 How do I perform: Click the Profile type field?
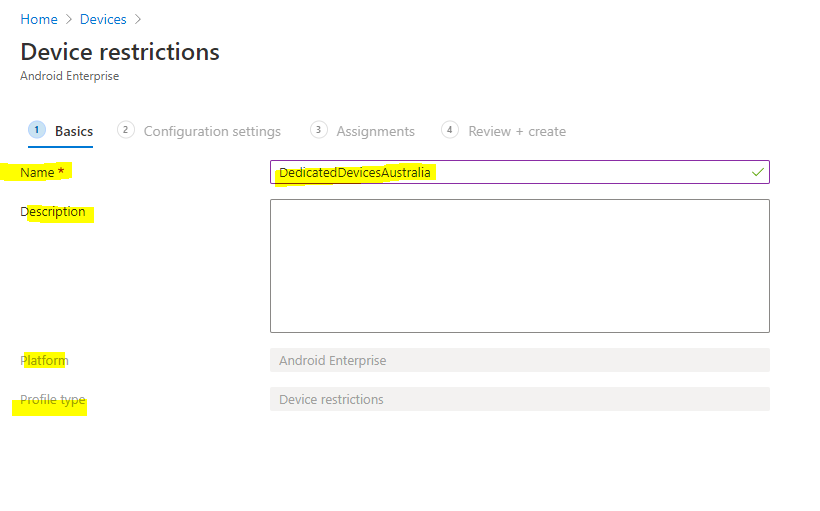pos(519,399)
